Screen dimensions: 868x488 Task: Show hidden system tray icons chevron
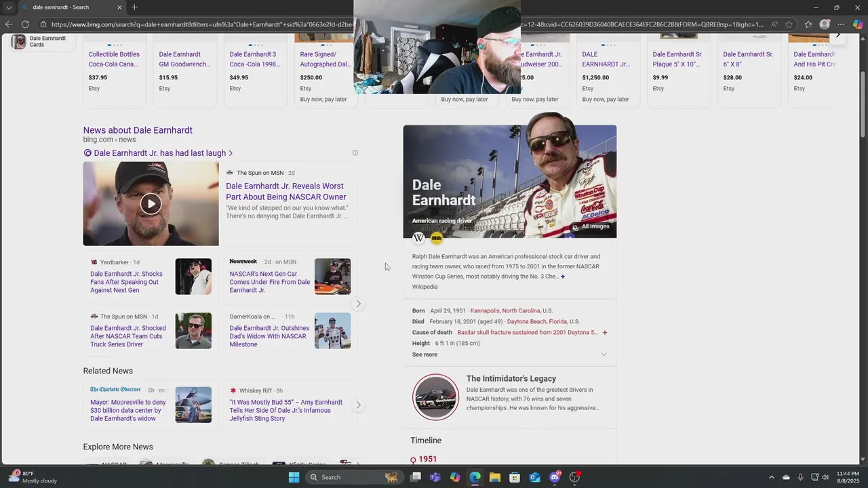coord(771,477)
